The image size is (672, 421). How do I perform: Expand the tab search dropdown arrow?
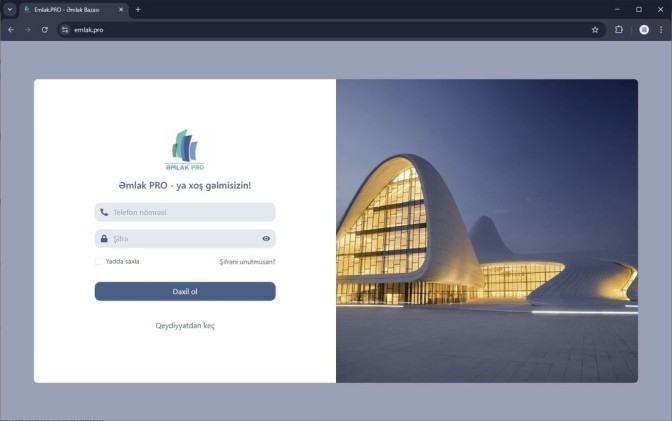9,9
